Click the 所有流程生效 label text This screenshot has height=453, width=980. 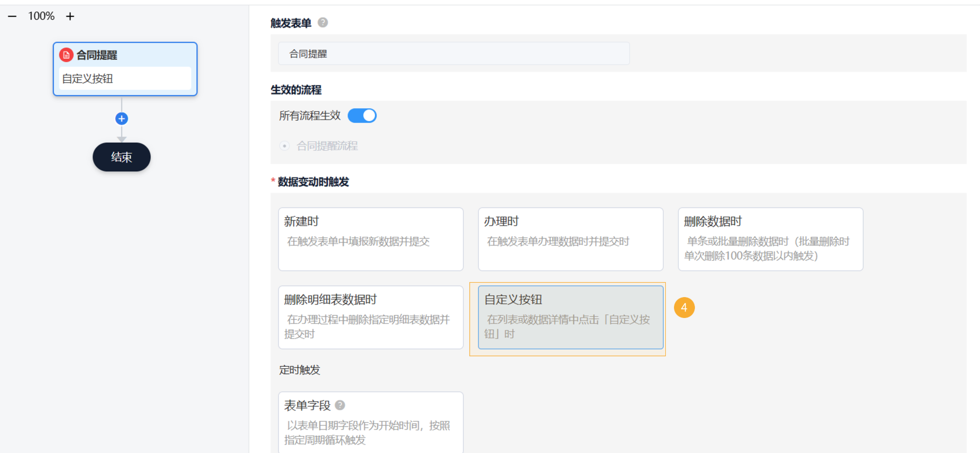(x=310, y=116)
